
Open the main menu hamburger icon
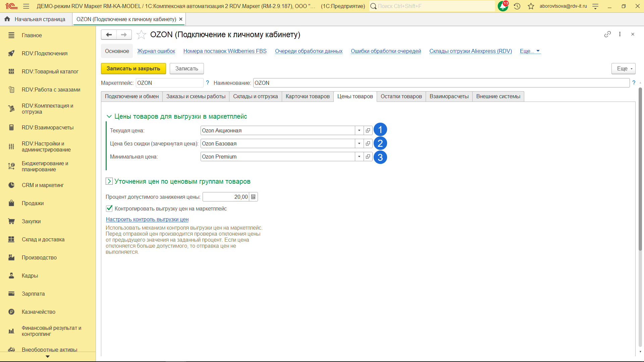(26, 6)
